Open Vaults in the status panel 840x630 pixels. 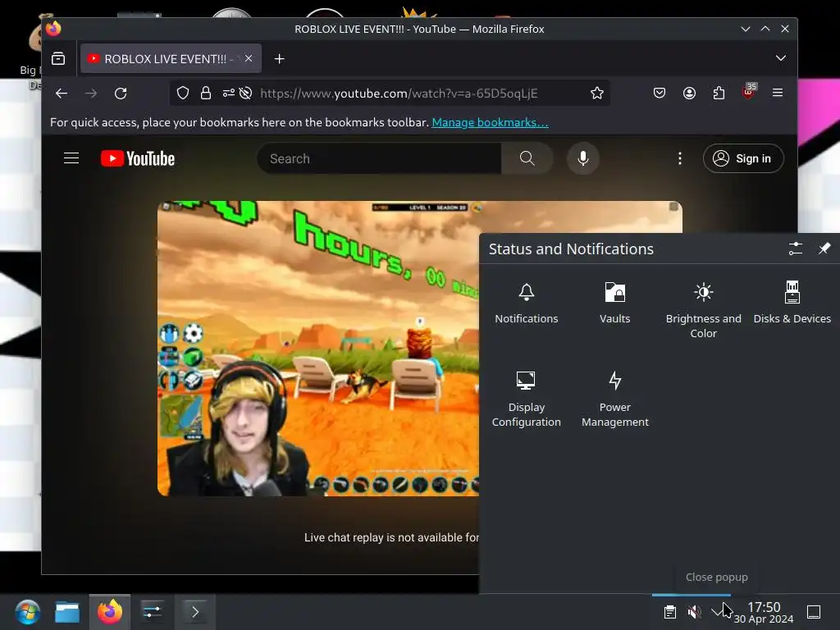click(x=614, y=304)
